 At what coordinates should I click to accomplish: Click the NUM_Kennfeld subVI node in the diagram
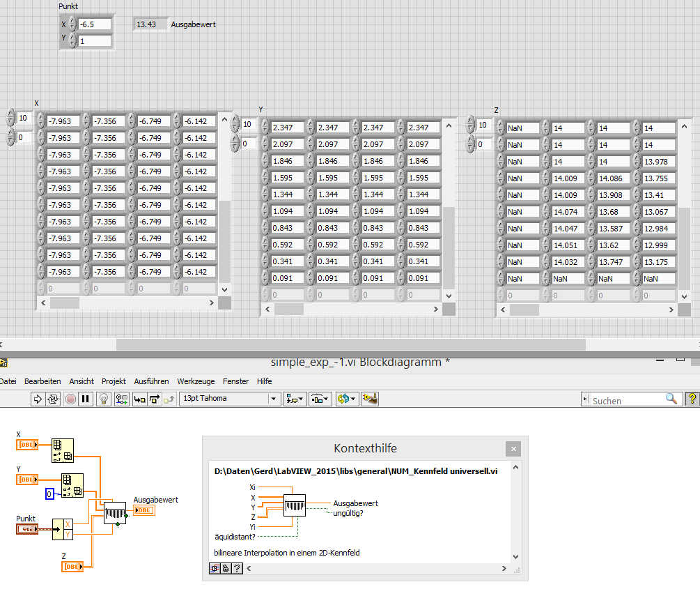116,514
